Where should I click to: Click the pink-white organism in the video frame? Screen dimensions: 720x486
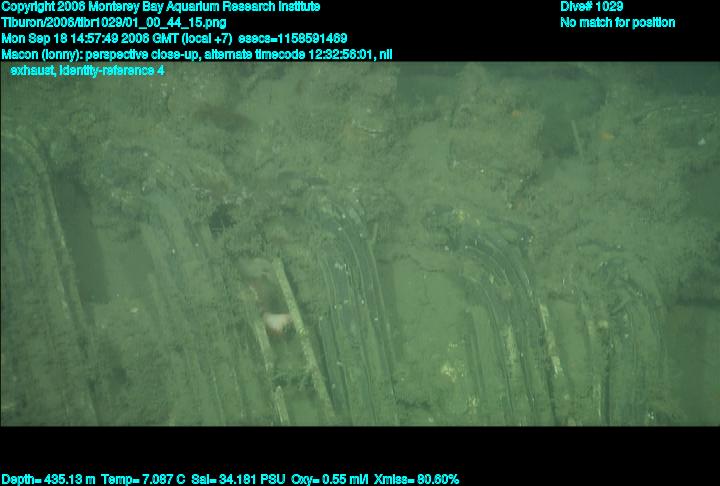point(275,320)
